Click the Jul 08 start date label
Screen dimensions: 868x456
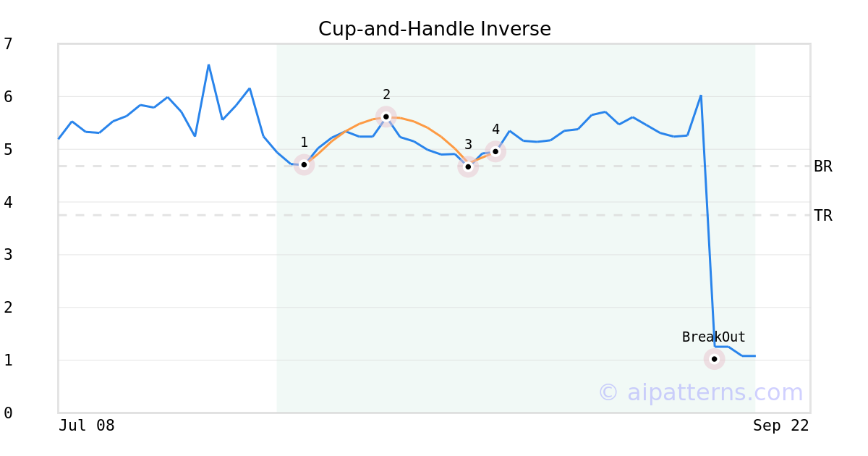[87, 426]
